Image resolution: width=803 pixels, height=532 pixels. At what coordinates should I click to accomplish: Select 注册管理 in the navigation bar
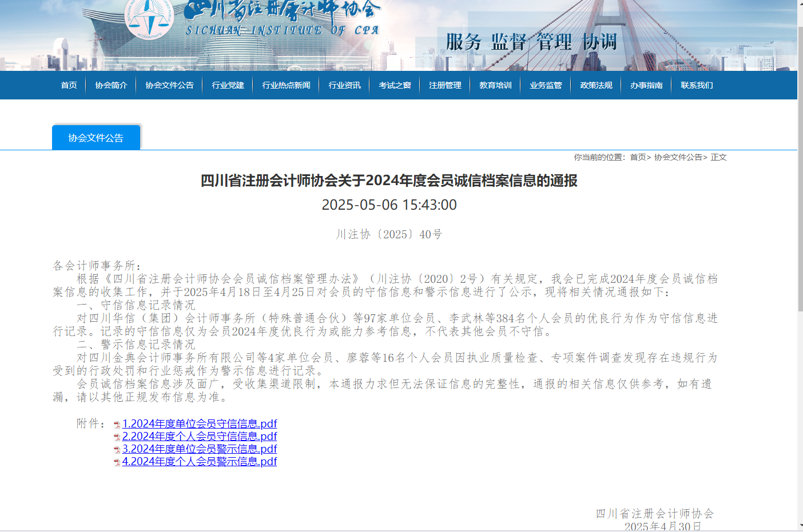coord(445,85)
